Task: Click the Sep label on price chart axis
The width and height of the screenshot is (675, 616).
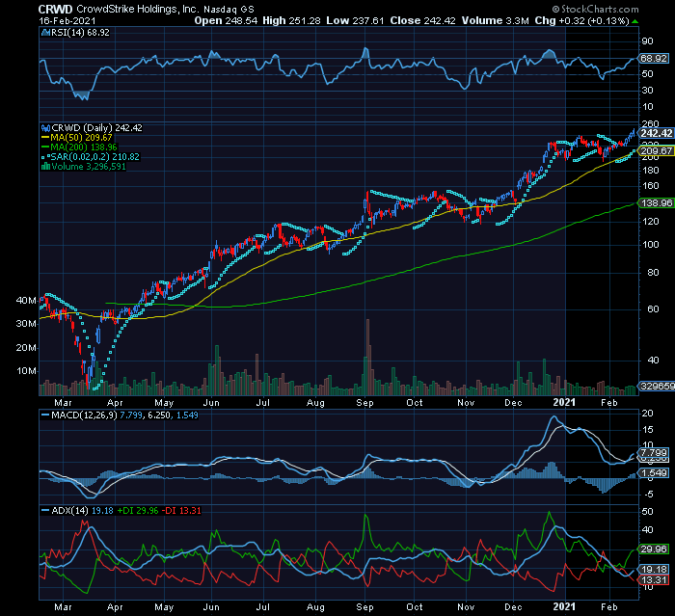Action: pos(364,403)
